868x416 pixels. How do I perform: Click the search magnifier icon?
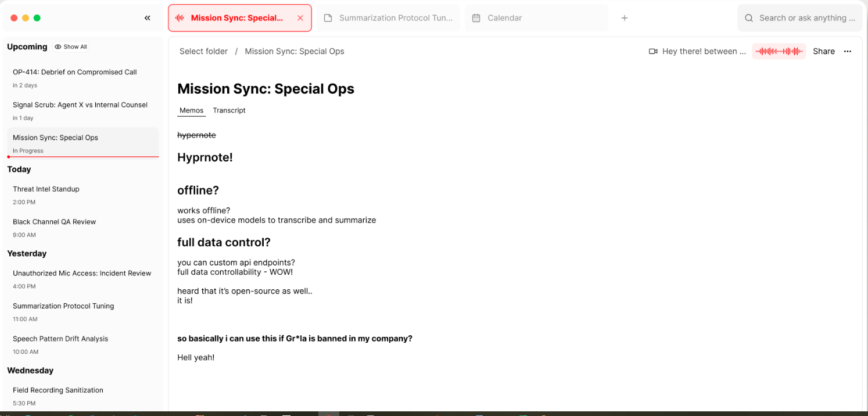click(749, 18)
